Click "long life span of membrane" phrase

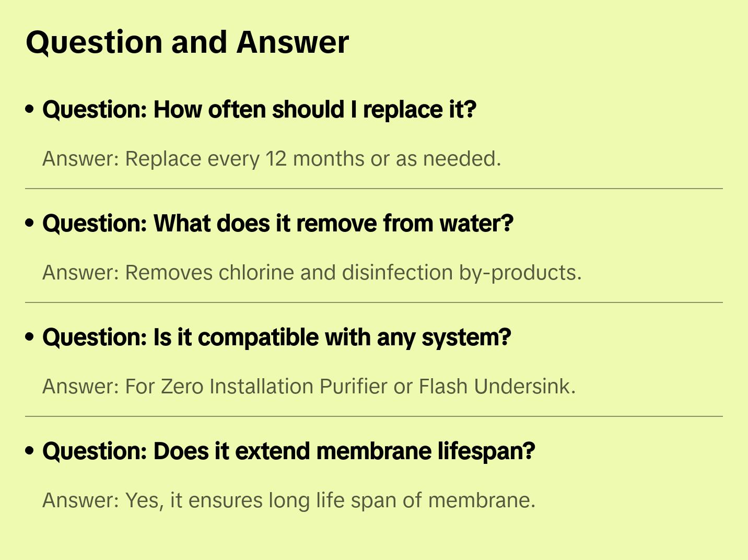[401, 500]
